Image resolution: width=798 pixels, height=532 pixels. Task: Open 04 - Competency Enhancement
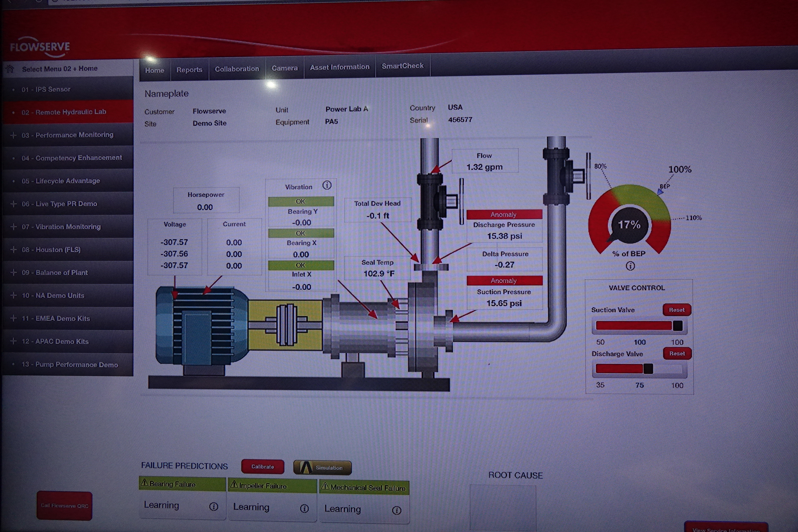pyautogui.click(x=68, y=158)
